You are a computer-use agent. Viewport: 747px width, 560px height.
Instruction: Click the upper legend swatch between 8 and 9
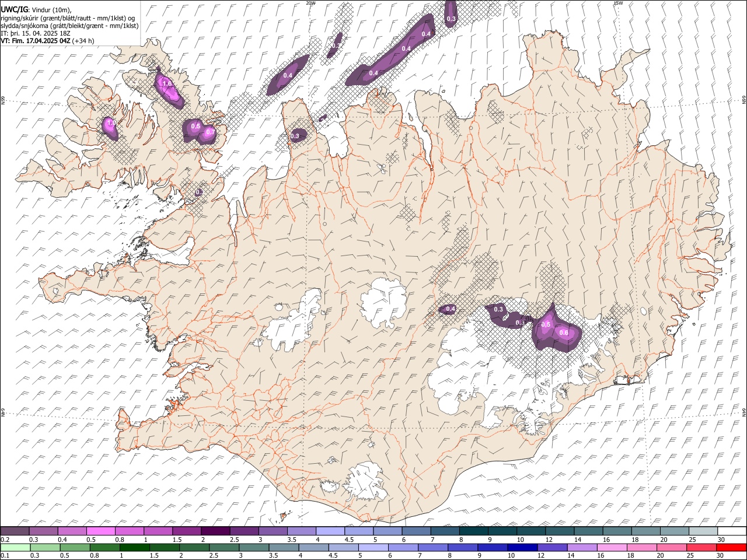pyautogui.click(x=474, y=531)
